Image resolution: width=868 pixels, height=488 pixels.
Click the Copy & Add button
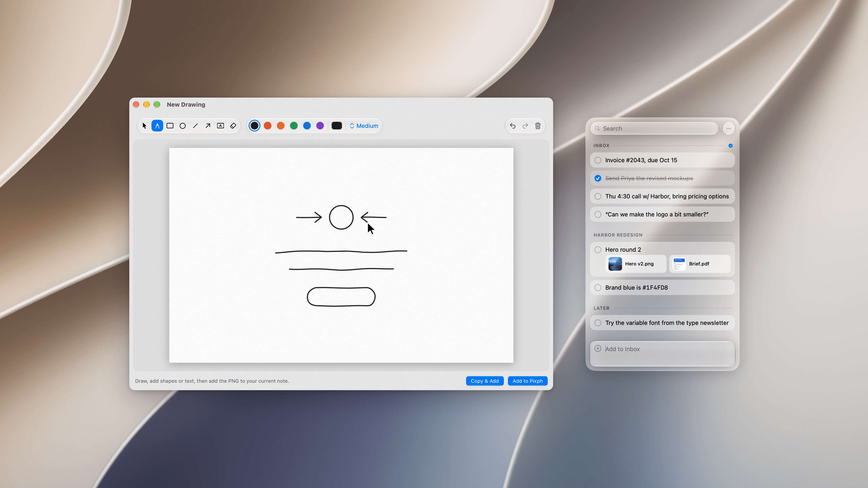click(485, 381)
